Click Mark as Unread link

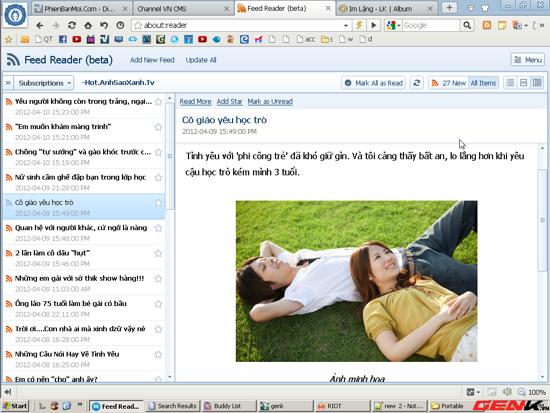[x=270, y=101]
